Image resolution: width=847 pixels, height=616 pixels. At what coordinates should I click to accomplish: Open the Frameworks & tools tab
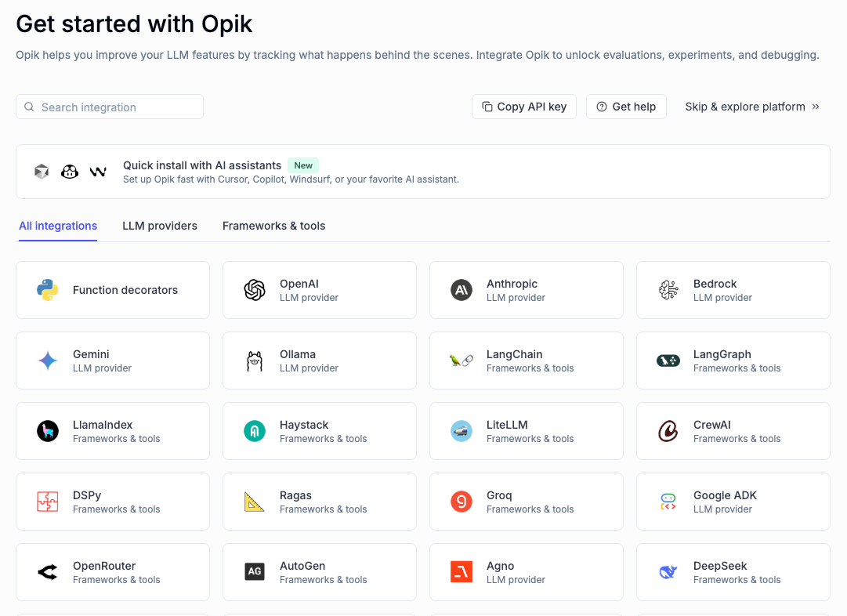(273, 226)
